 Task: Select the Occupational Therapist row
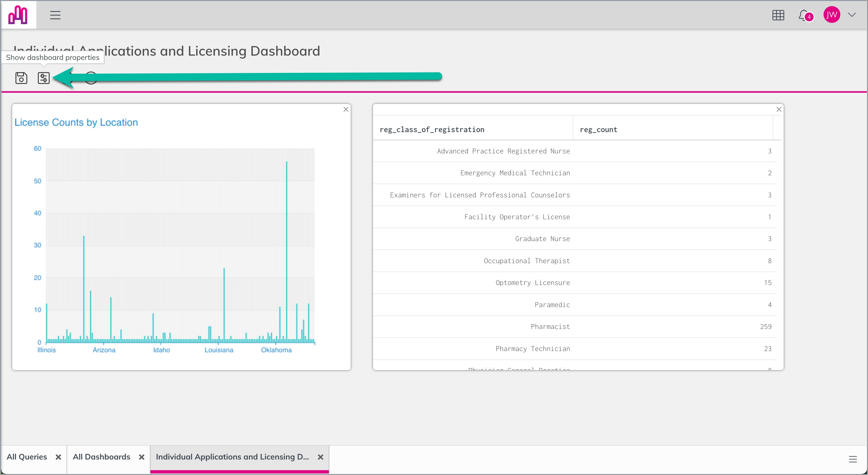(x=575, y=261)
